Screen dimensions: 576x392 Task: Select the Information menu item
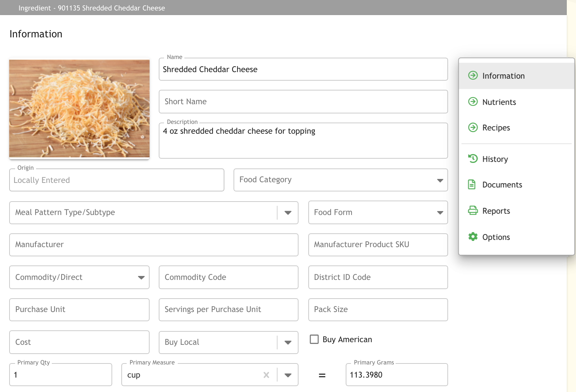(517, 76)
